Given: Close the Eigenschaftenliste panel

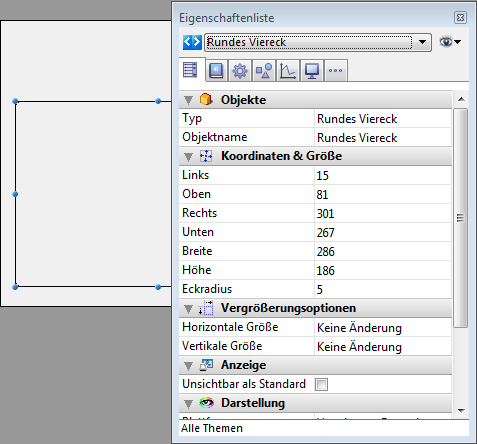Looking at the screenshot, I should tap(460, 17).
